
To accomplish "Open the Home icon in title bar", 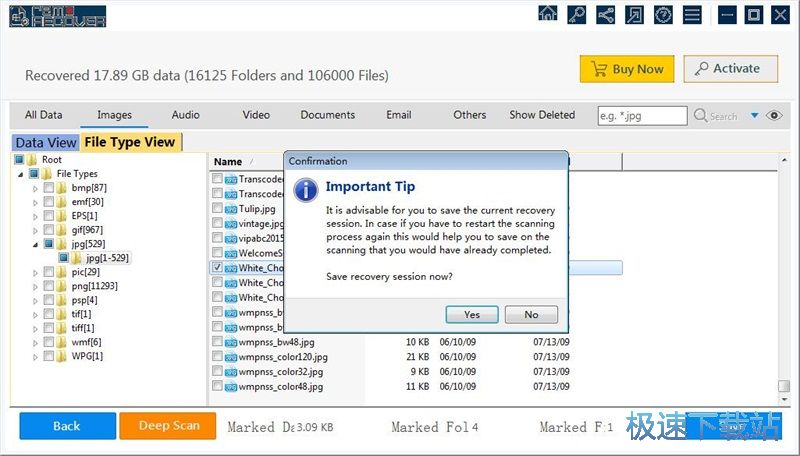I will [548, 15].
